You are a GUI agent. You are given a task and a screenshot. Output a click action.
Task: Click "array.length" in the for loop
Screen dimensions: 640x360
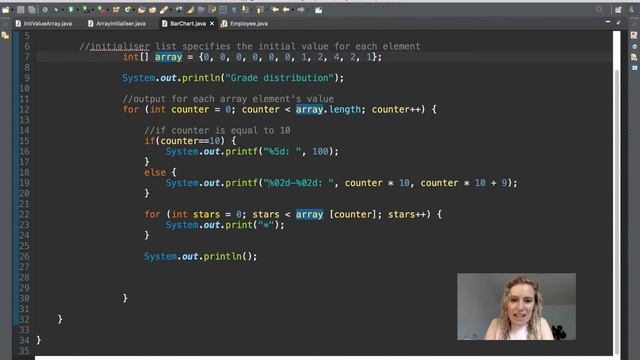pos(328,109)
